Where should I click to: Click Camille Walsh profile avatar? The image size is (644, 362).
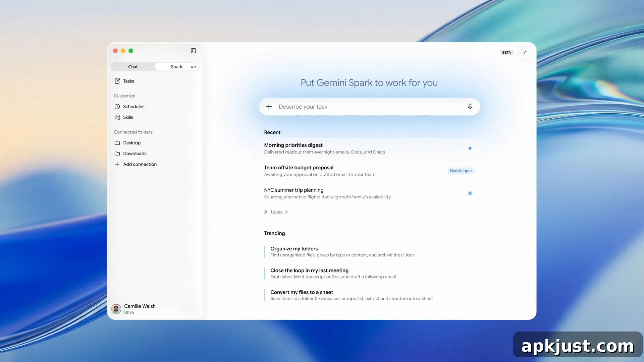coord(116,309)
